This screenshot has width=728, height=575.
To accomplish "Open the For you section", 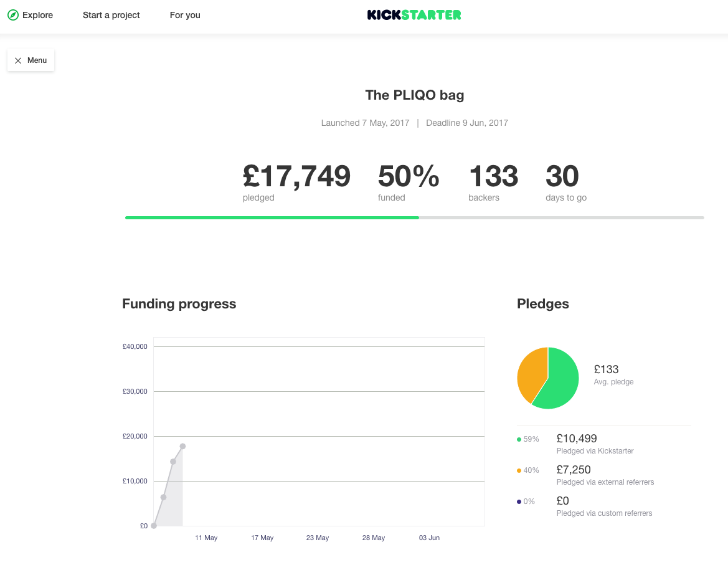I will pyautogui.click(x=185, y=15).
